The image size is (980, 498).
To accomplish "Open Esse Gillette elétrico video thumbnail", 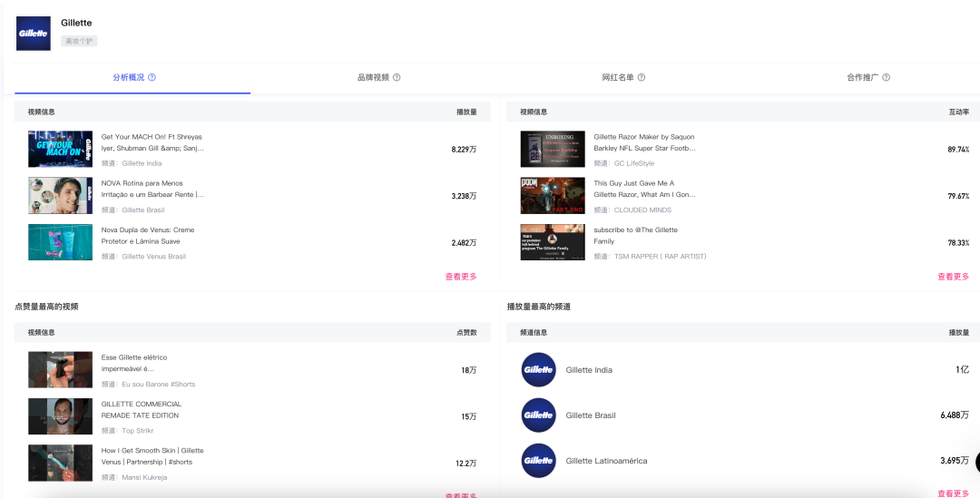I will (60, 369).
